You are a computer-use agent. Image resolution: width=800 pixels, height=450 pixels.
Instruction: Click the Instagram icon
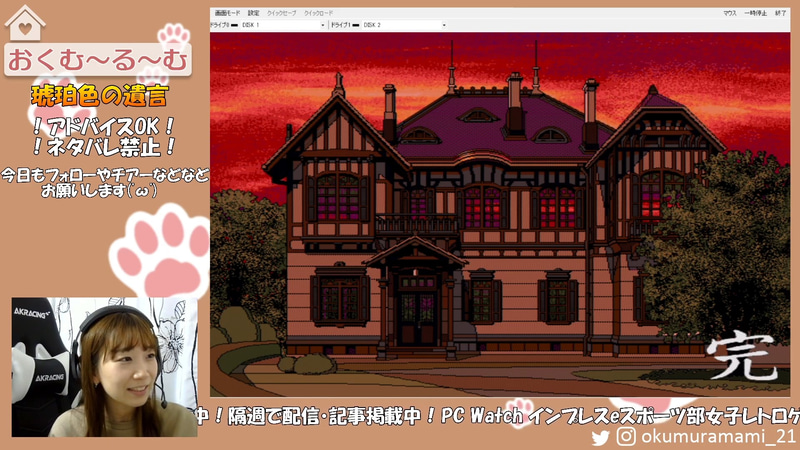[626, 437]
